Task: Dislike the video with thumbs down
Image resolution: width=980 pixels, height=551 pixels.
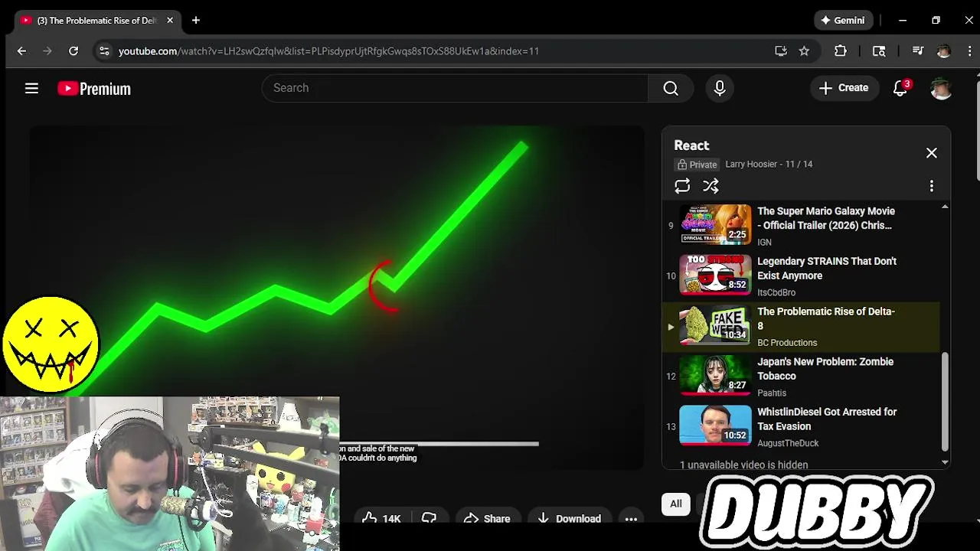Action: [429, 518]
